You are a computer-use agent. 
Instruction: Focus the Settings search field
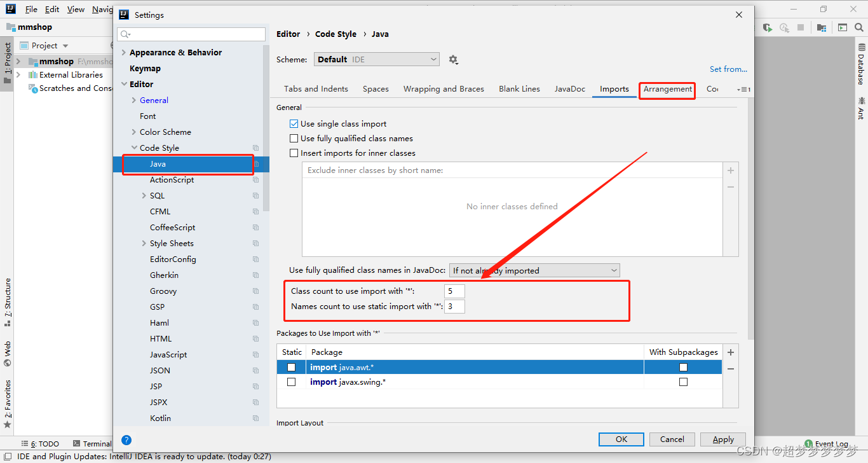click(192, 34)
